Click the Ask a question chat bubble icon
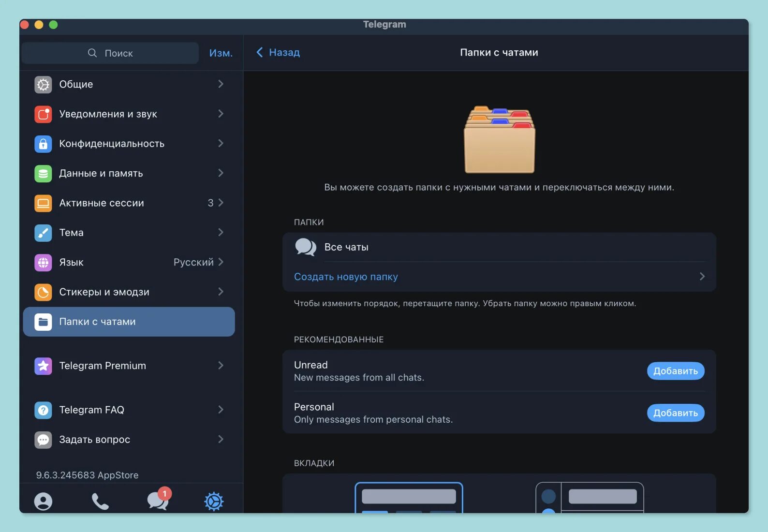This screenshot has height=532, width=768. [x=43, y=440]
